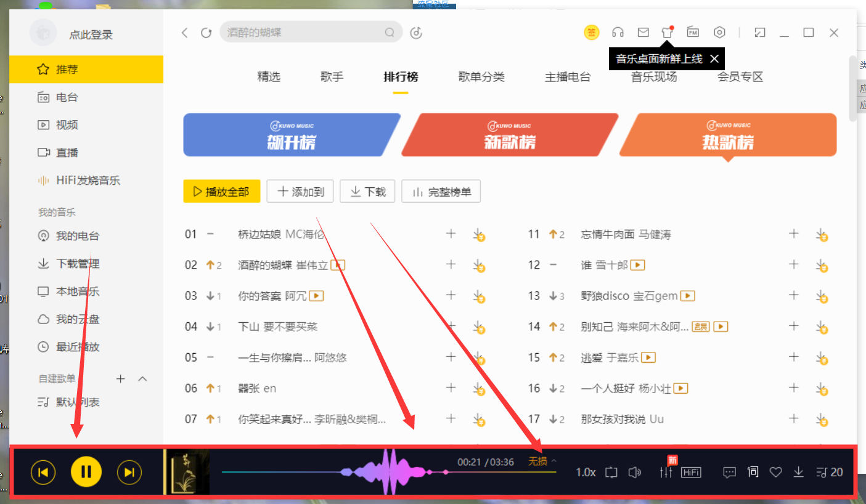Open the 完整榜单 full chart button

pos(441,192)
